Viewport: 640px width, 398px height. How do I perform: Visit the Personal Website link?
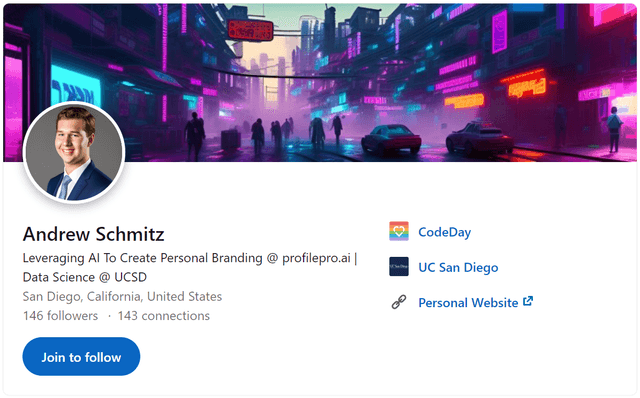(x=468, y=303)
